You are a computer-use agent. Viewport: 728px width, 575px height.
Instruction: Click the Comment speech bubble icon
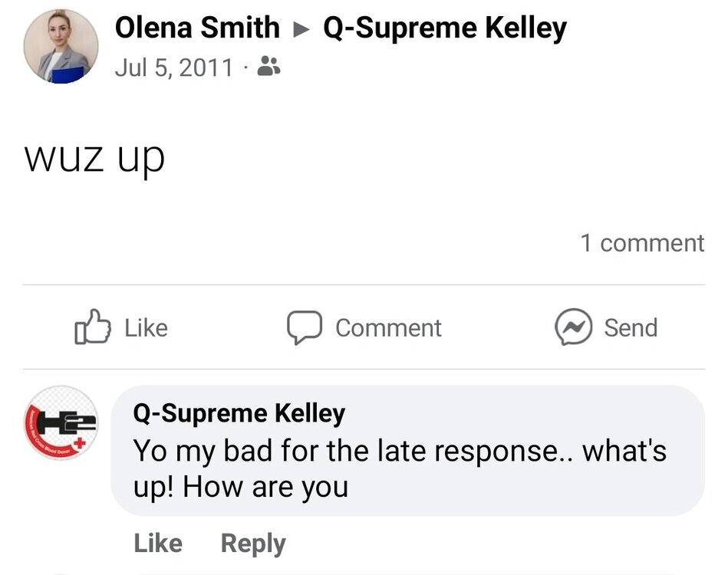304,327
